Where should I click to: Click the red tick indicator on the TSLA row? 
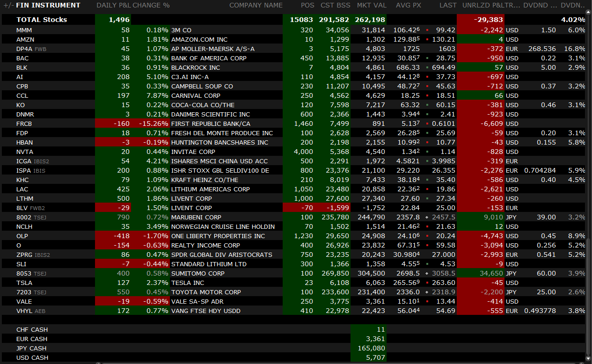pyautogui.click(x=427, y=283)
